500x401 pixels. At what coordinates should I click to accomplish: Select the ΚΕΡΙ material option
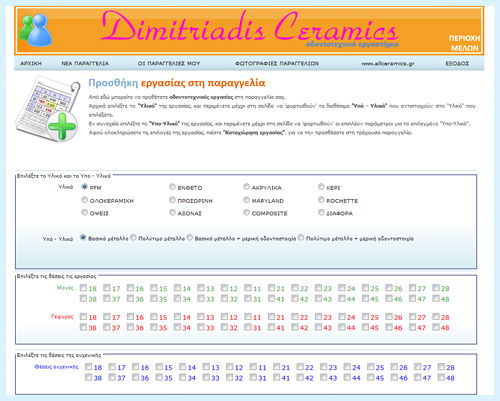pyautogui.click(x=321, y=187)
